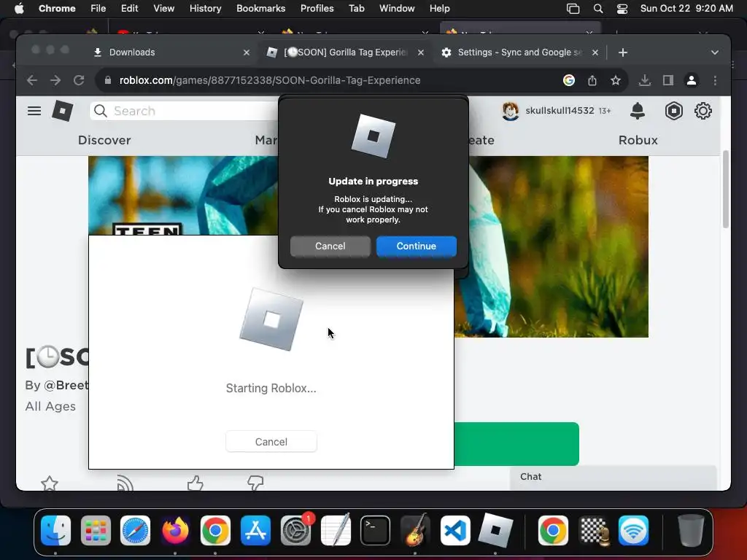Open Finder from the Dock
This screenshot has width=747, height=560.
(55, 530)
